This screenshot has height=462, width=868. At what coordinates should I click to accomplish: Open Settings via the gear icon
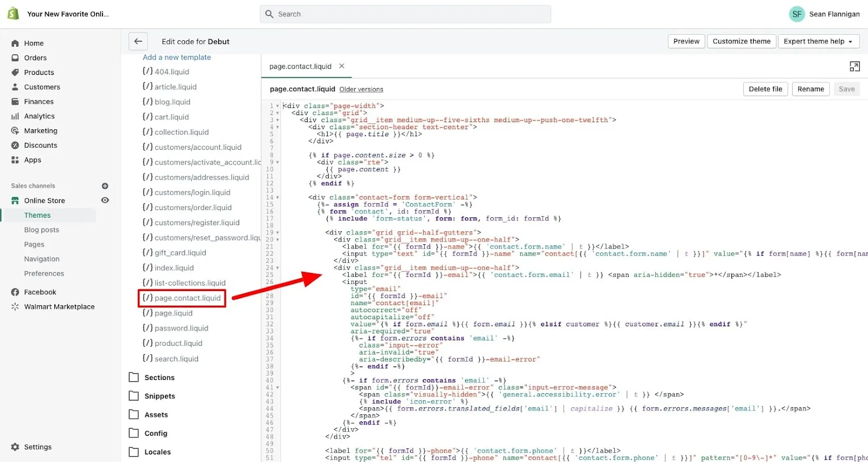pyautogui.click(x=15, y=447)
